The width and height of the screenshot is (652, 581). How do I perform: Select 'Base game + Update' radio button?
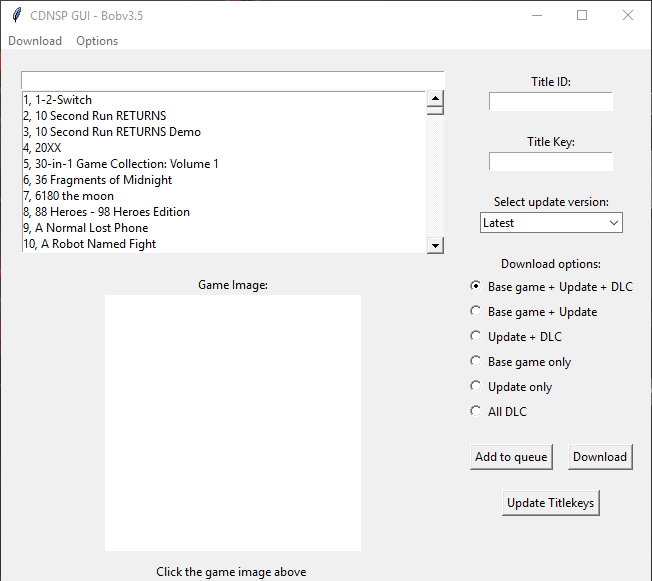[533, 312]
